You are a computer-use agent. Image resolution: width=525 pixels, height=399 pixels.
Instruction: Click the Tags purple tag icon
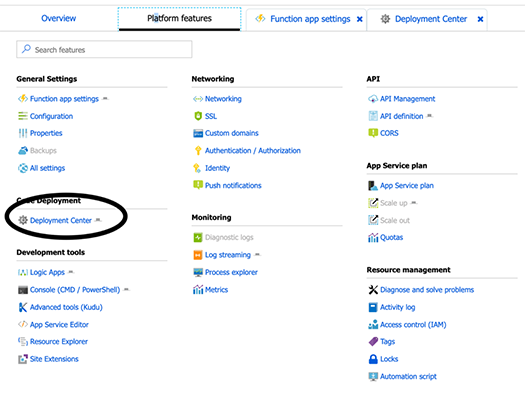coord(373,342)
